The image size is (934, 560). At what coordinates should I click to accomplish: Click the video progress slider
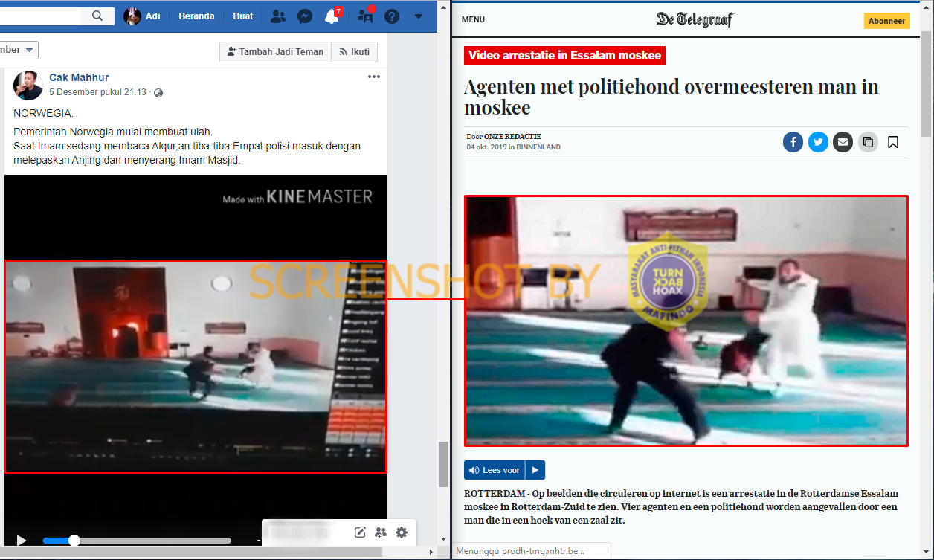(x=137, y=541)
